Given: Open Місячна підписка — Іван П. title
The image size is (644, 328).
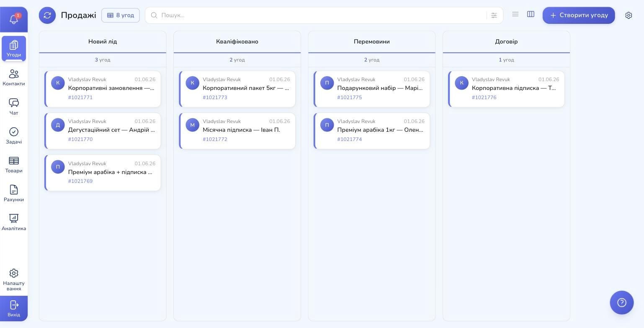Looking at the screenshot, I should (x=241, y=130).
